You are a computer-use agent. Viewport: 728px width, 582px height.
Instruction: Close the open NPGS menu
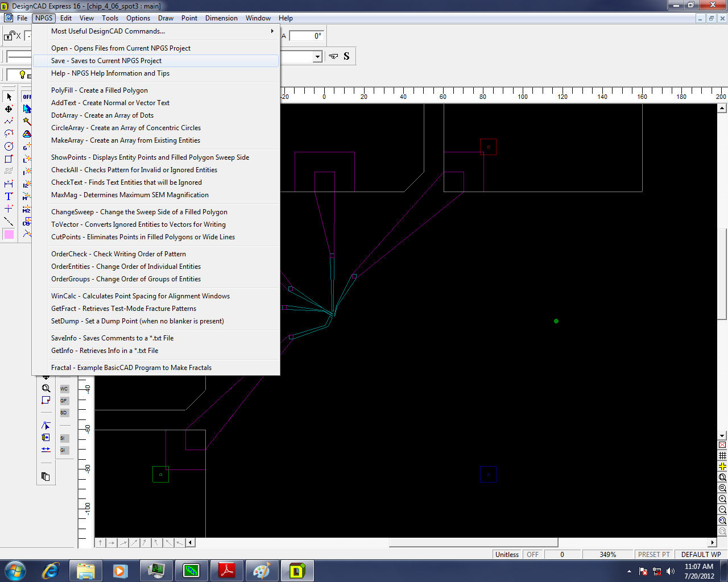coord(44,18)
